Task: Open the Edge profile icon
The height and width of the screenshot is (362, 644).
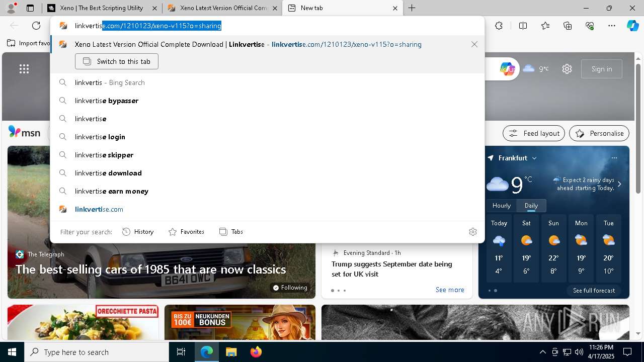Action: point(11,8)
